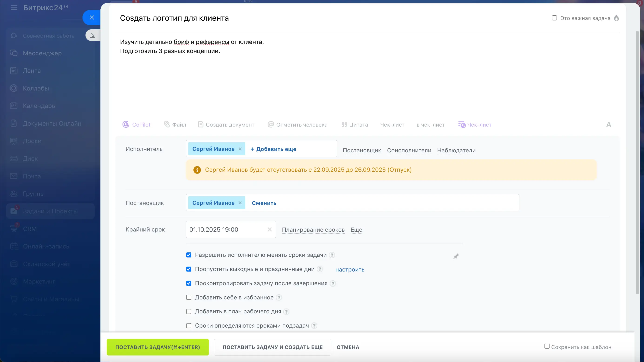The height and width of the screenshot is (362, 644).
Task: Click the CoPilot icon in editor toolbar
Action: pos(126,124)
